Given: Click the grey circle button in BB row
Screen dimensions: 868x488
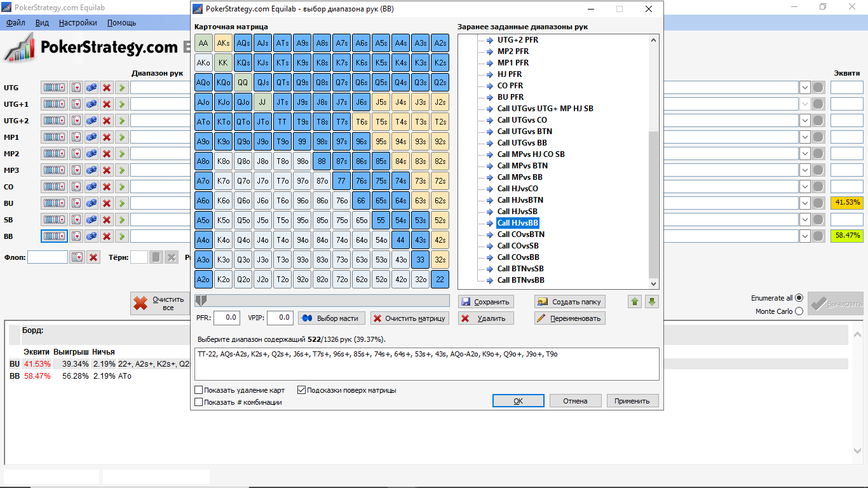Looking at the screenshot, I should coord(818,236).
